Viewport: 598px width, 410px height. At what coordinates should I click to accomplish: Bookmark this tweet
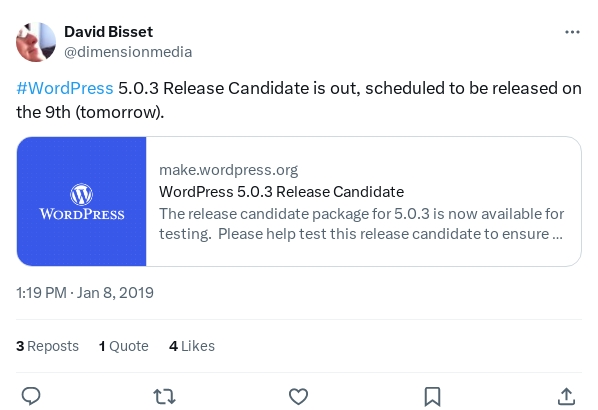(x=432, y=397)
